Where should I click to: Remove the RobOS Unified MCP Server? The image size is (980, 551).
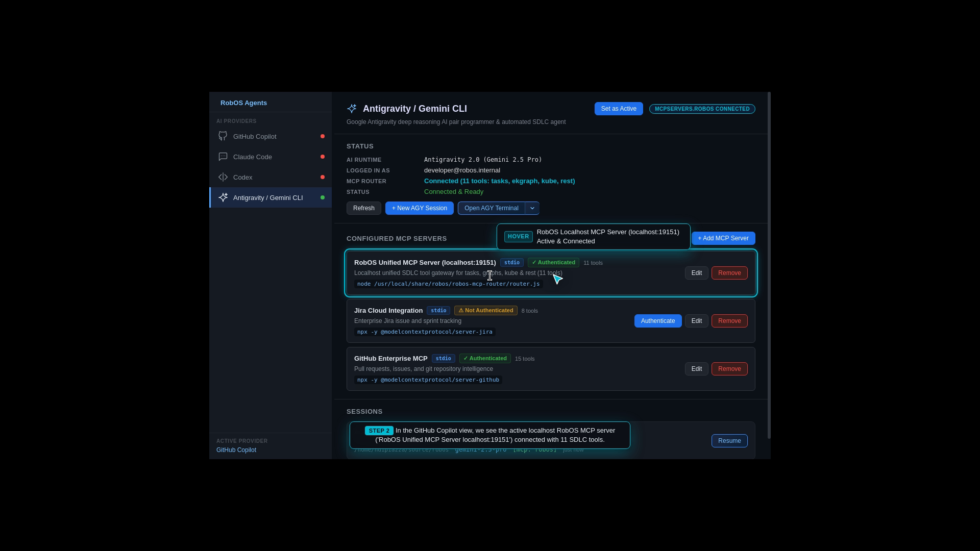[x=729, y=273]
